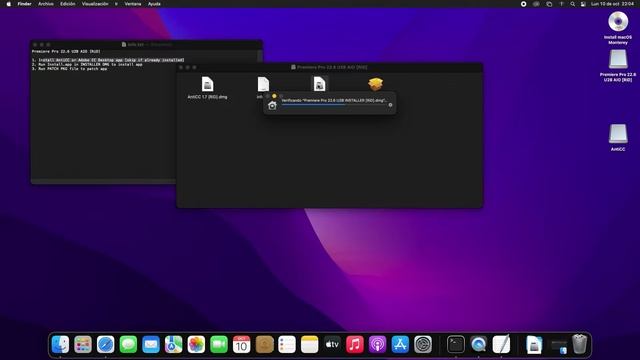Click the 'Premiere Pro 22.6 U2B AIO [RiD]' heading in text window
The width and height of the screenshot is (640, 360).
tap(66, 51)
